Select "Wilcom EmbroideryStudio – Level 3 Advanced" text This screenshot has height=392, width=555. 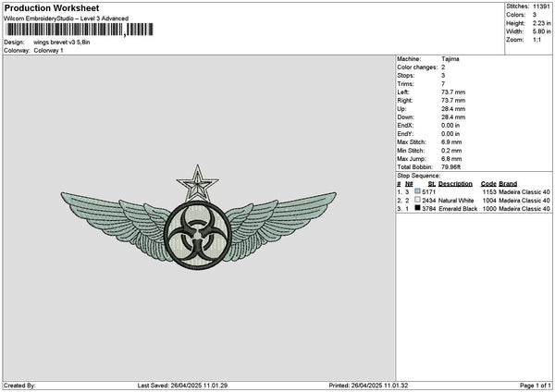coord(67,18)
